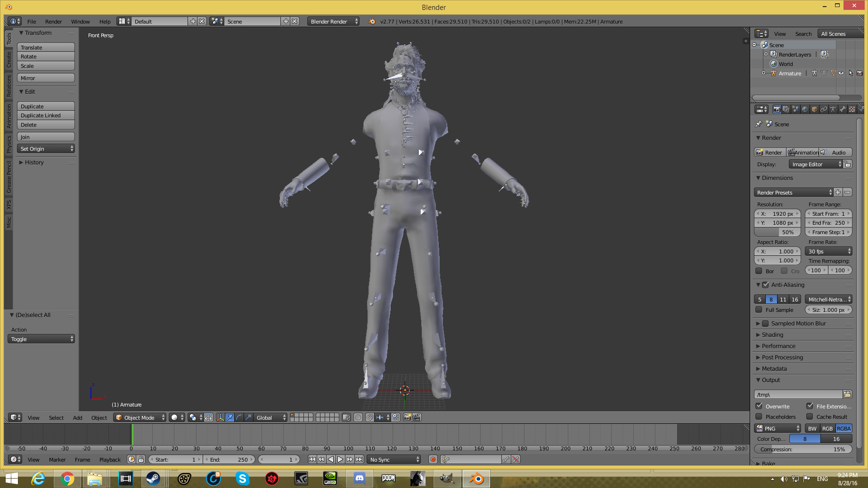The height and width of the screenshot is (488, 868).
Task: Open the Steam app in taskbar
Action: tap(153, 479)
